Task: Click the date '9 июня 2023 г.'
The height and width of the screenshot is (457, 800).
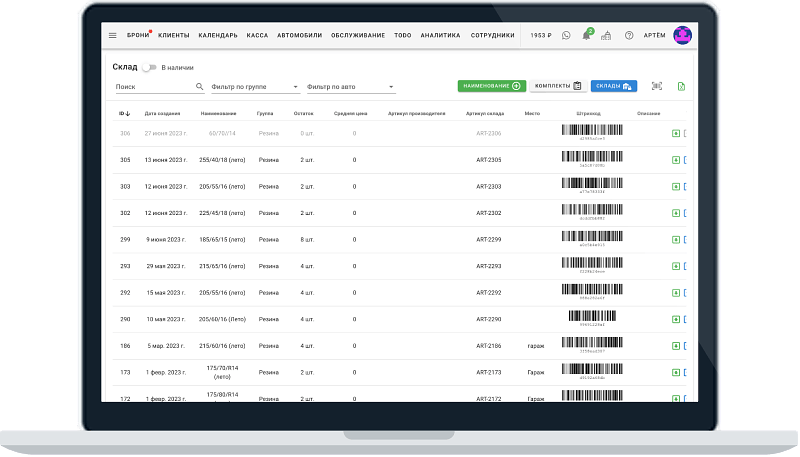Action: point(166,239)
